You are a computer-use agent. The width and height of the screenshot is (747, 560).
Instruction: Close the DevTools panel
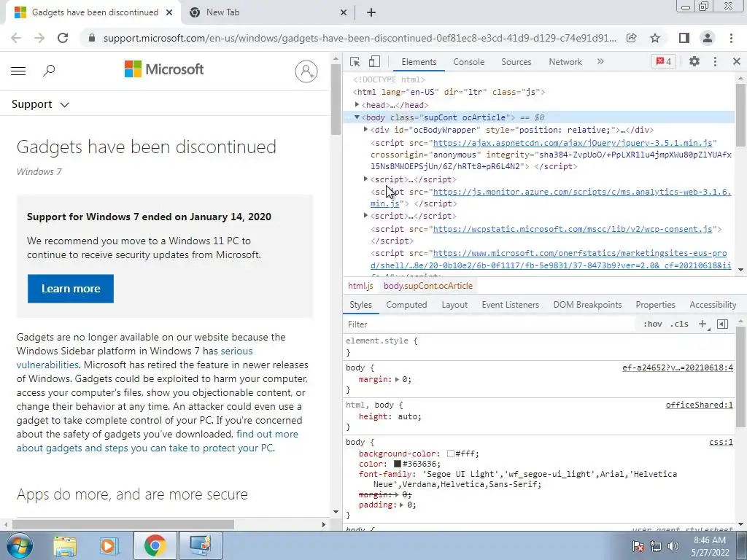737,61
